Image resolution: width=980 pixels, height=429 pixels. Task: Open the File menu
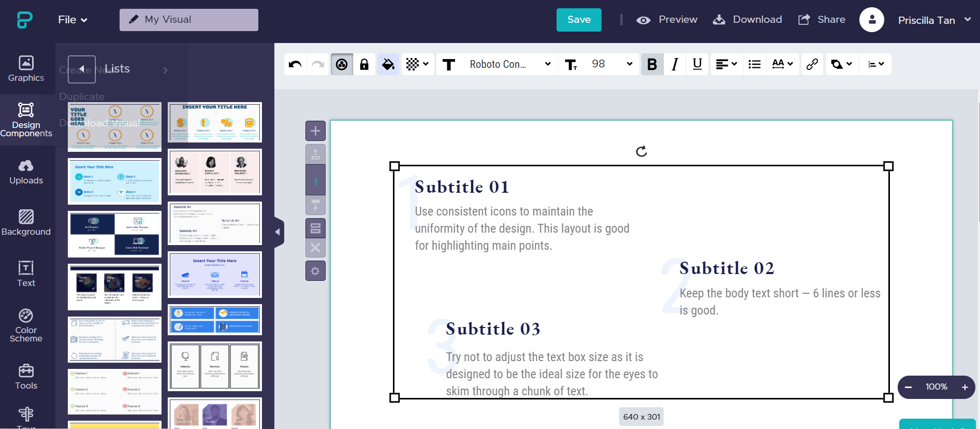[72, 20]
